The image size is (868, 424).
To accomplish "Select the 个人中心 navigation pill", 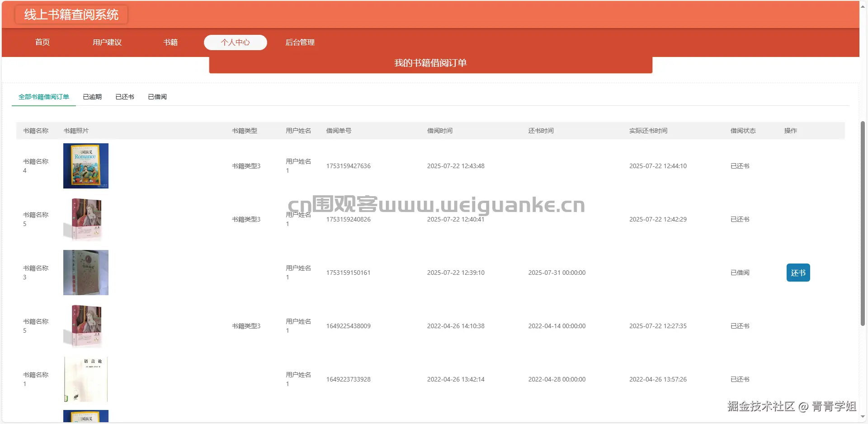I will 236,42.
